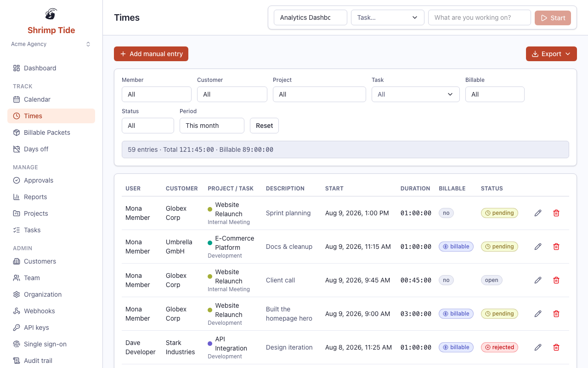Viewport: 588px width, 368px height.
Task: Click the Webhooks icon in sidebar
Action: tap(17, 311)
